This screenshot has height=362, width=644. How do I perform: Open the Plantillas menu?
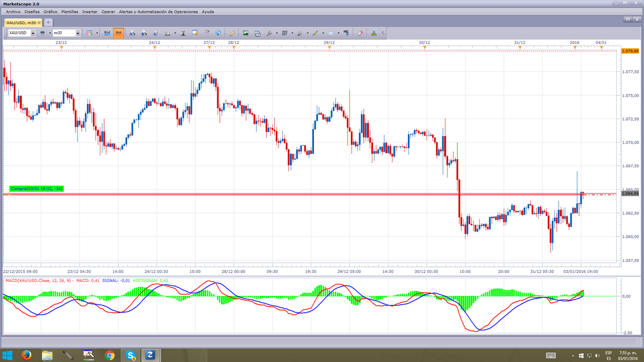70,11
